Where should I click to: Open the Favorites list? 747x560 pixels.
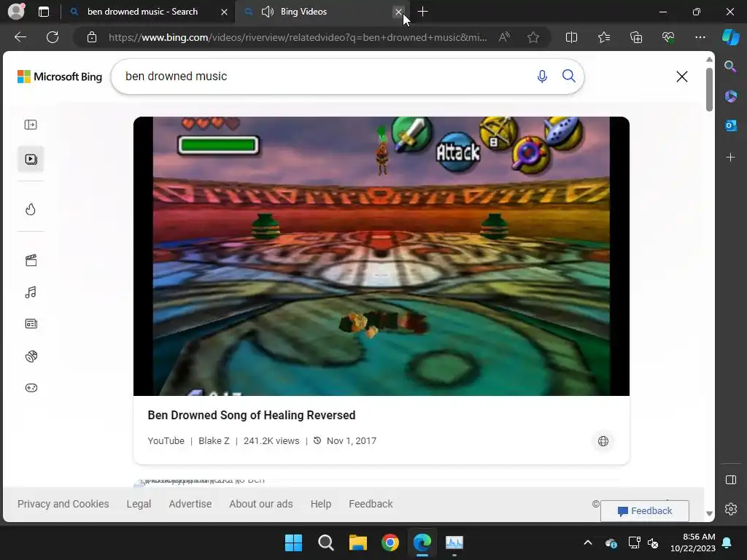(x=603, y=37)
